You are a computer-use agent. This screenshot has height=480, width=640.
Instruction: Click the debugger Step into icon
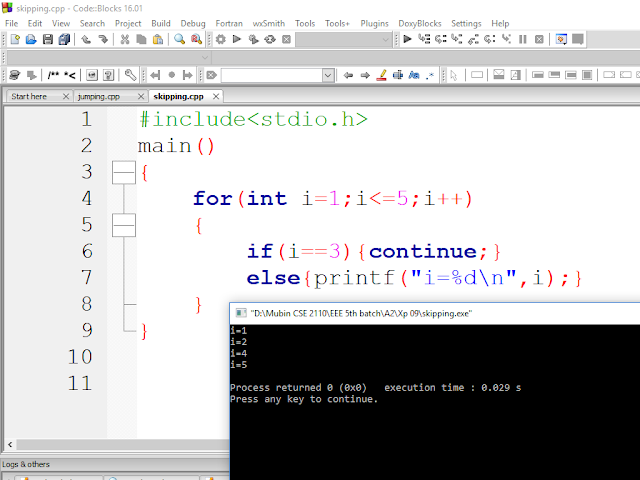click(x=457, y=39)
